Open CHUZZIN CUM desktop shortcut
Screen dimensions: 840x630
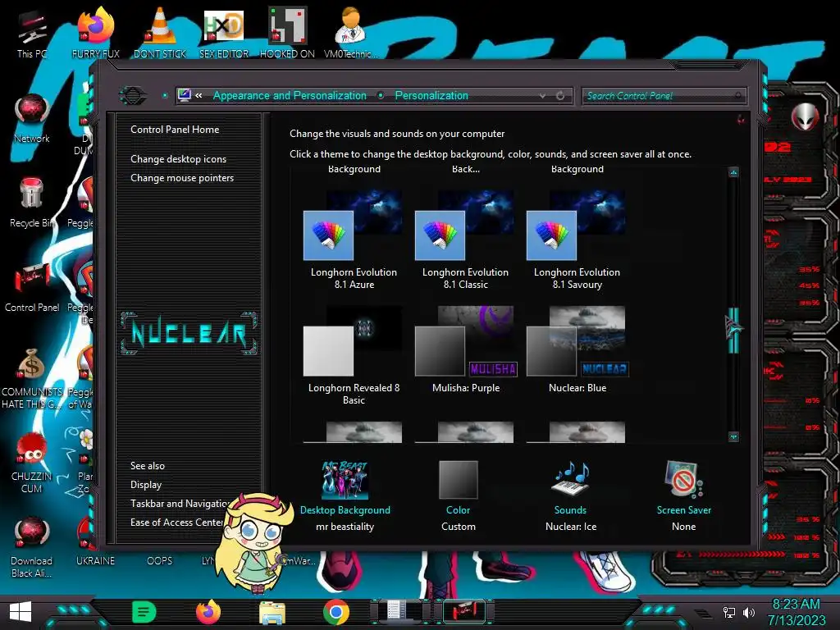[32, 463]
